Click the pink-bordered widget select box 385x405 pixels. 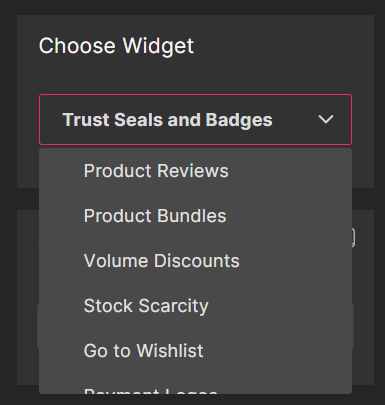point(195,119)
